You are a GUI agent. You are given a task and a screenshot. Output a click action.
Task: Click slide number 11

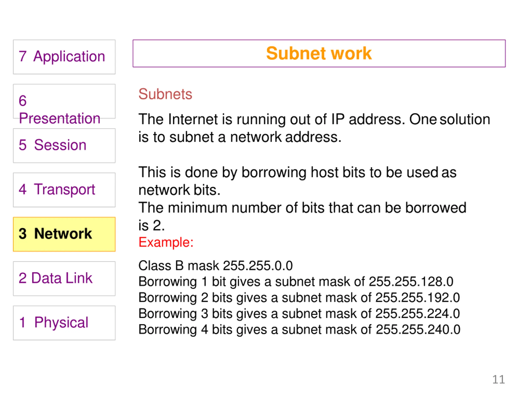click(x=498, y=379)
